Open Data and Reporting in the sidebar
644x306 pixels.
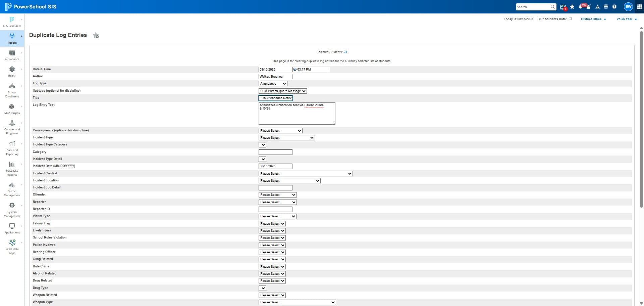(12, 148)
